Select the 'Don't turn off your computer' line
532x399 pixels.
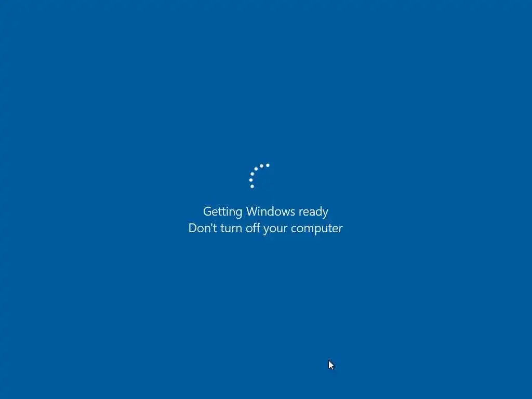(x=265, y=228)
